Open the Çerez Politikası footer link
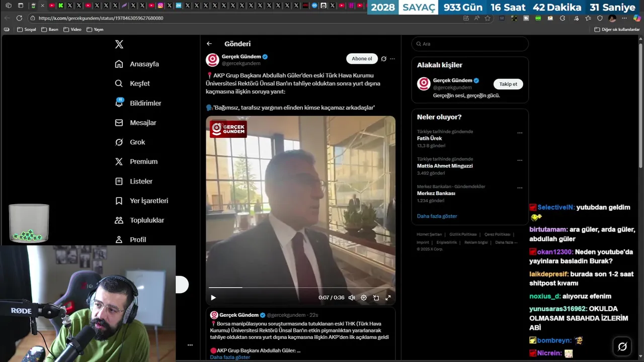The height and width of the screenshot is (362, 644). click(497, 235)
